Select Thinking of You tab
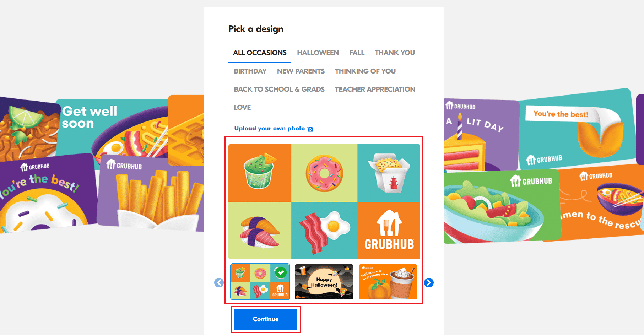Screen dimensions: 644x335 coord(365,71)
